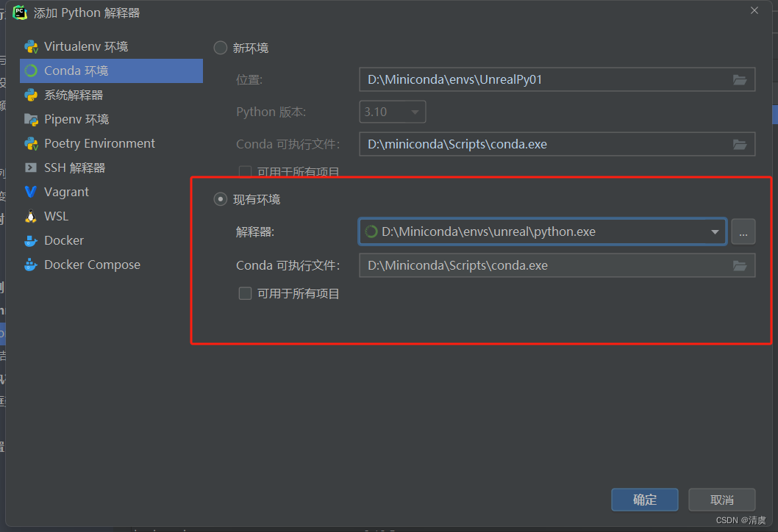Image resolution: width=778 pixels, height=532 pixels.
Task: Select the Virtualenv 环境 Python icon
Action: (32, 46)
